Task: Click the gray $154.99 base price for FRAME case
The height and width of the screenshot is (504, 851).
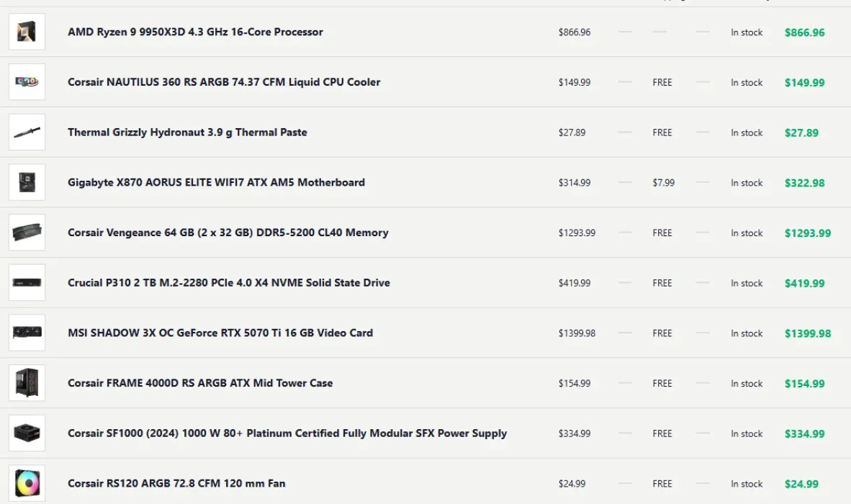Action: click(x=575, y=384)
